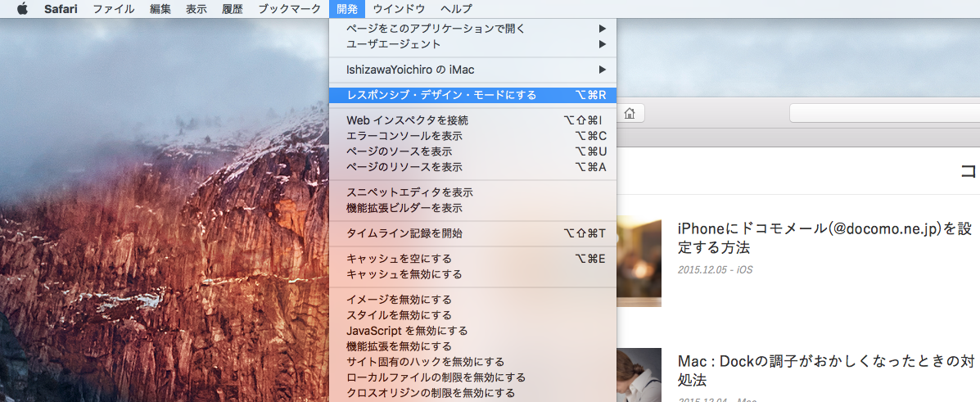The width and height of the screenshot is (980, 402).
Task: Click the docomo mail article thumbnail
Action: [x=639, y=261]
